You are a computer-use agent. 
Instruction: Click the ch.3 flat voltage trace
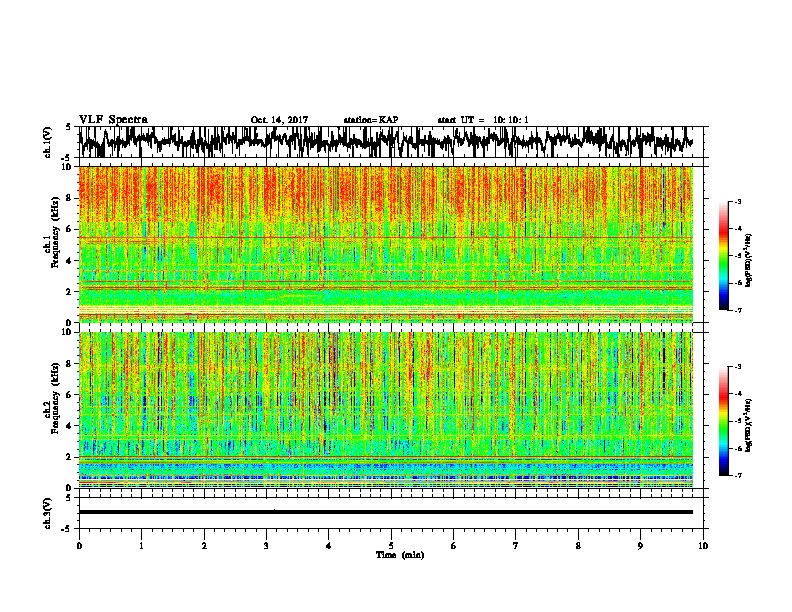tap(386, 512)
